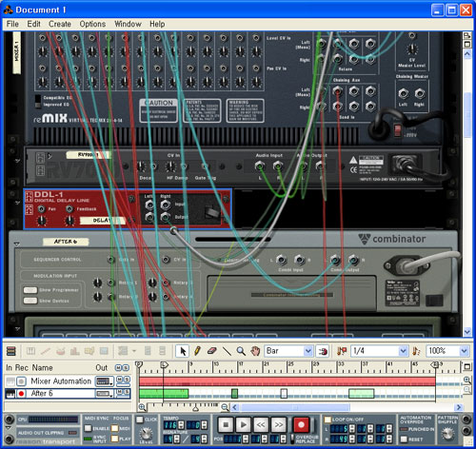Image resolution: width=476 pixels, height=449 pixels.
Task: Open the Help menu
Action: tap(157, 24)
